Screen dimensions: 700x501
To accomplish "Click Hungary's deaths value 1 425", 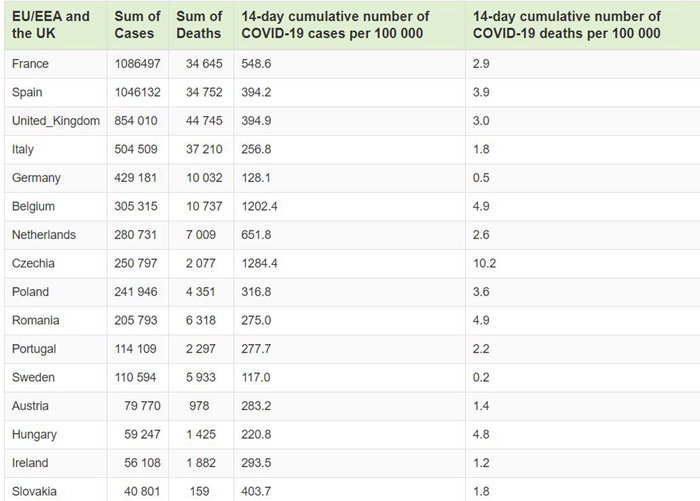I will coord(203,434).
